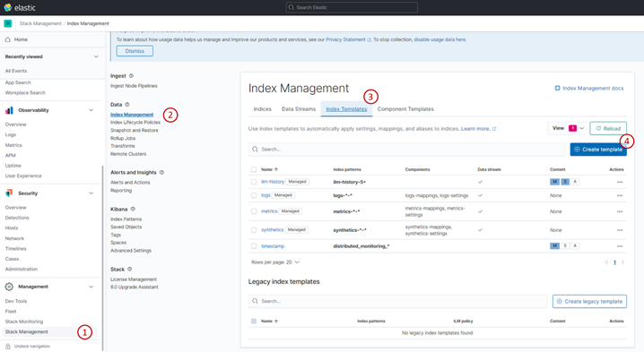Screen dimensions: 644x352
Task: Click the Index Management docs help icon
Action: 557,88
